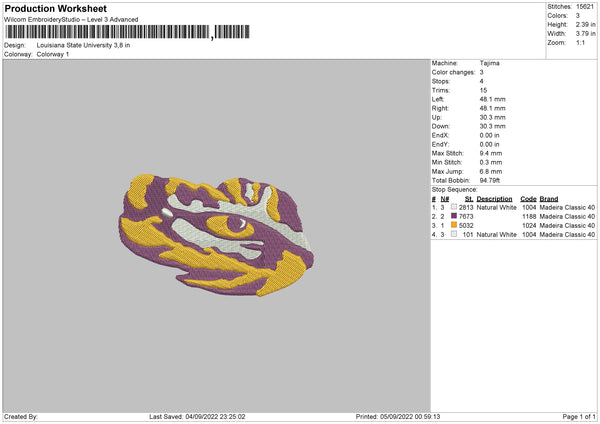Click design name 'Louisiana State University 3,8 in'
The height and width of the screenshot is (424, 600).
click(x=83, y=45)
